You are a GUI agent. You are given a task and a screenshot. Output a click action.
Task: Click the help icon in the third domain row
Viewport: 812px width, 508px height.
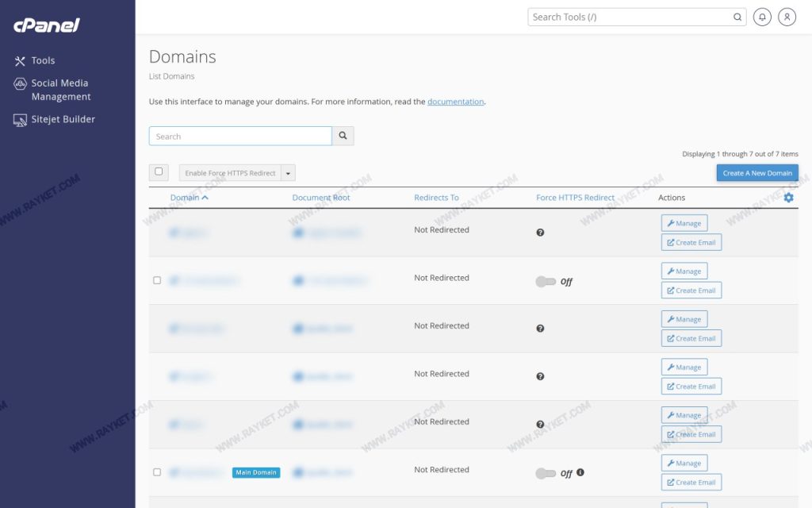click(540, 328)
